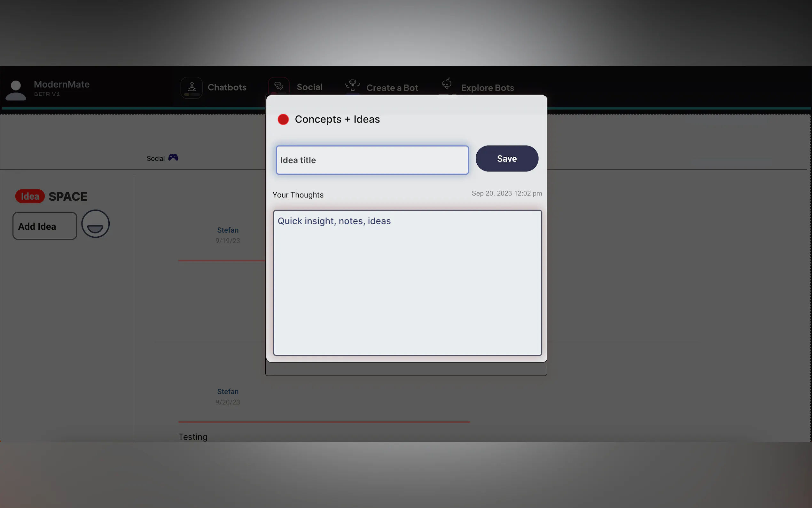Click the Add Idea button

tap(45, 226)
